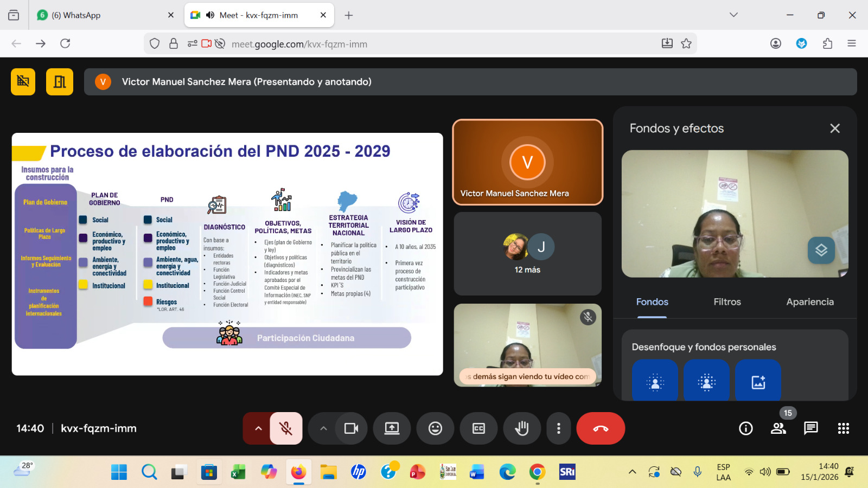Show the participants people icon
Image resolution: width=868 pixels, height=488 pixels.
point(778,428)
